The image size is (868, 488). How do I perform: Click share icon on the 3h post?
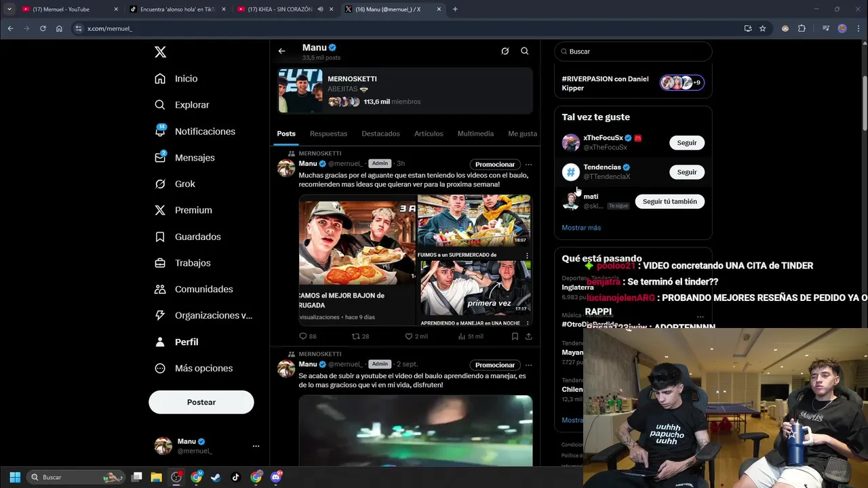tap(528, 336)
